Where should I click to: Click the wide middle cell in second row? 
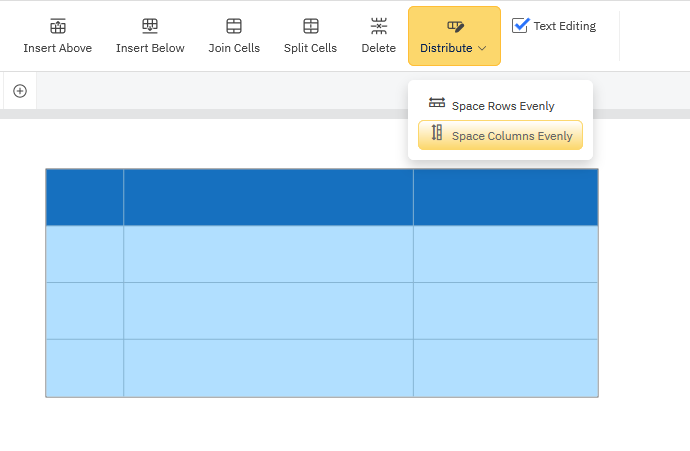pyautogui.click(x=268, y=254)
